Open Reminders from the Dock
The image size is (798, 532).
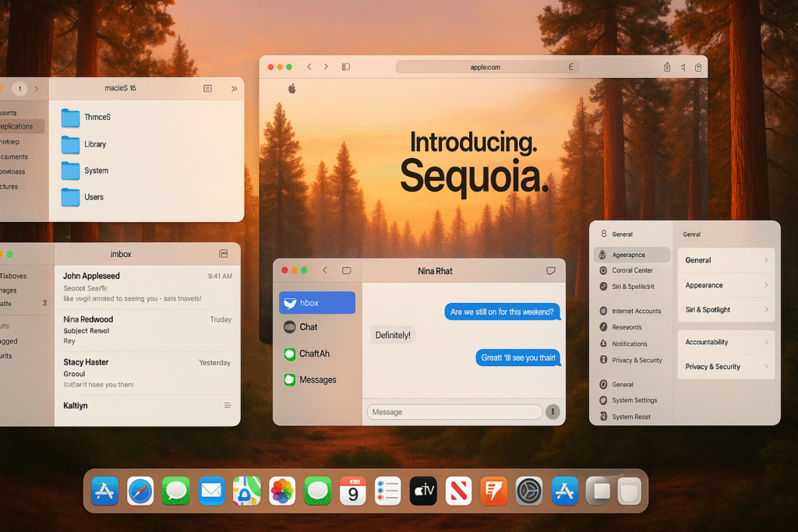point(388,491)
